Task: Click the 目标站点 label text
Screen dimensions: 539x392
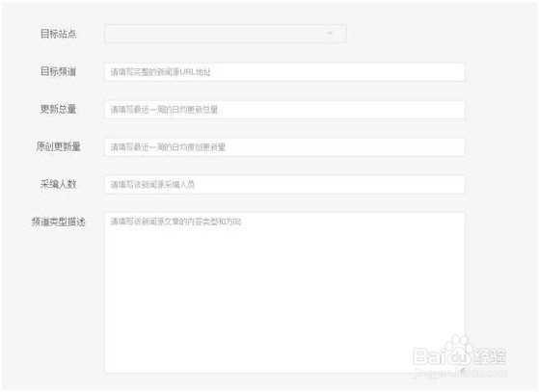Action: 59,34
